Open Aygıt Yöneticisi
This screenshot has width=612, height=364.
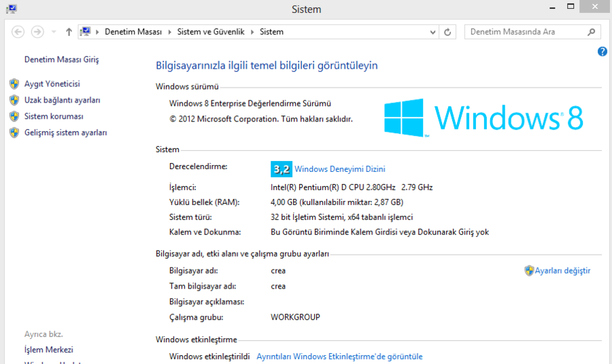tap(52, 84)
